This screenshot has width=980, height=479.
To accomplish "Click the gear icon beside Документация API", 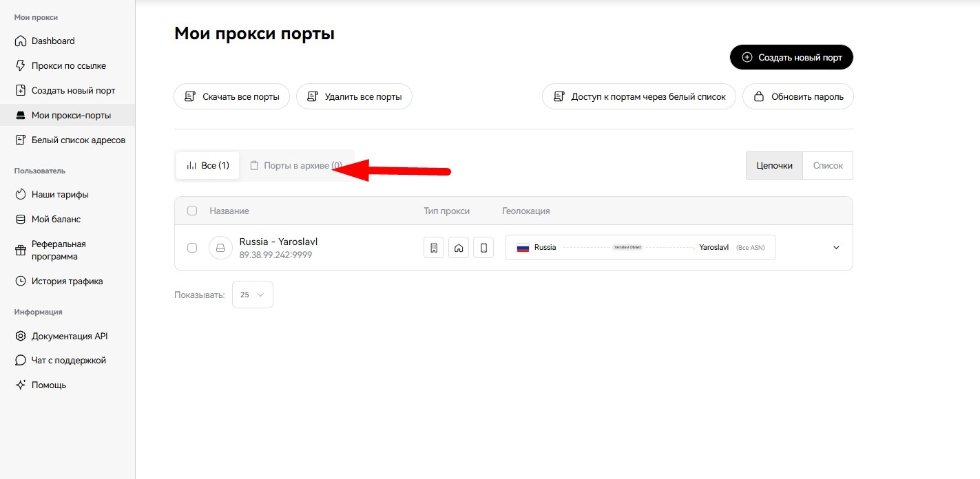I will click(x=20, y=336).
